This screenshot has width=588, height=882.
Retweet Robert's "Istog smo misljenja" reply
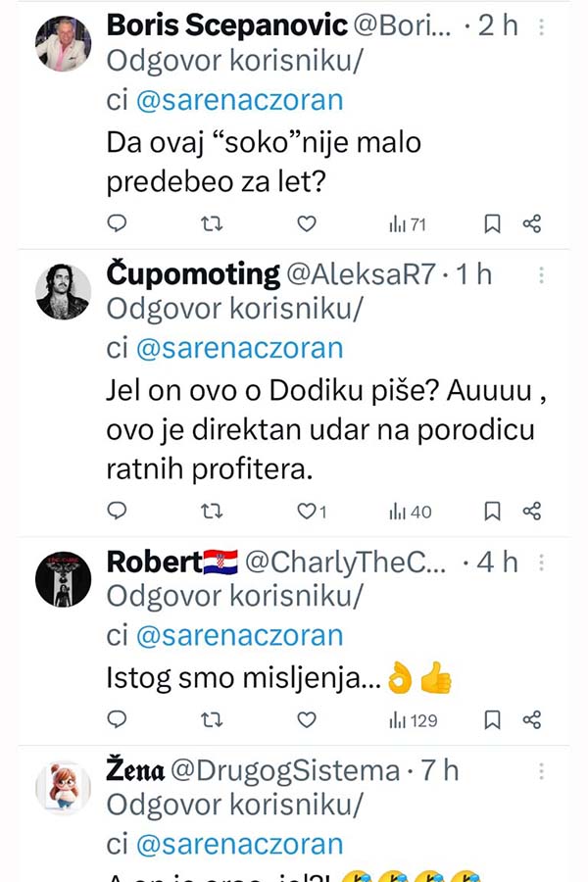coord(212,720)
